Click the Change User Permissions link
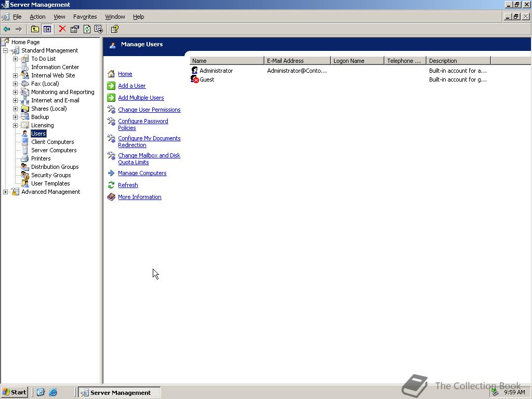 point(149,110)
